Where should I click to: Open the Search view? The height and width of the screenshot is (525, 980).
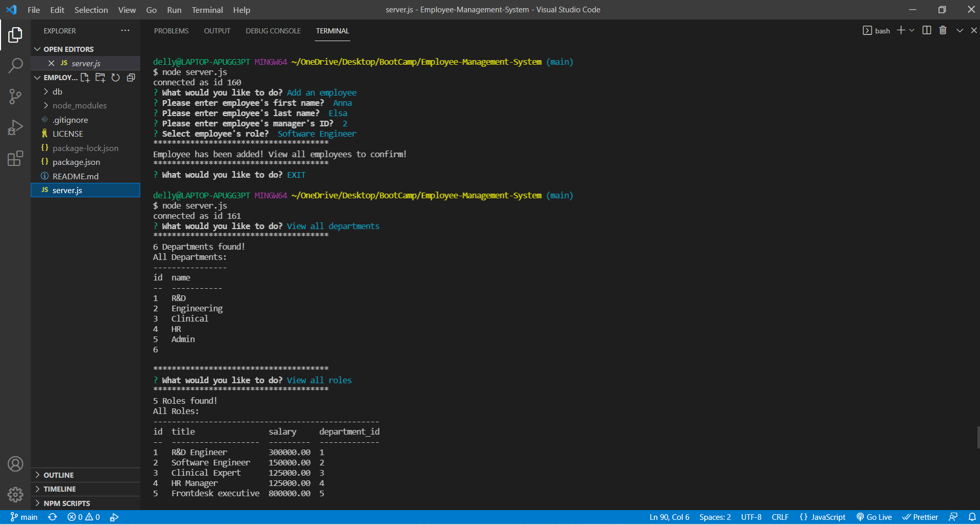15,65
